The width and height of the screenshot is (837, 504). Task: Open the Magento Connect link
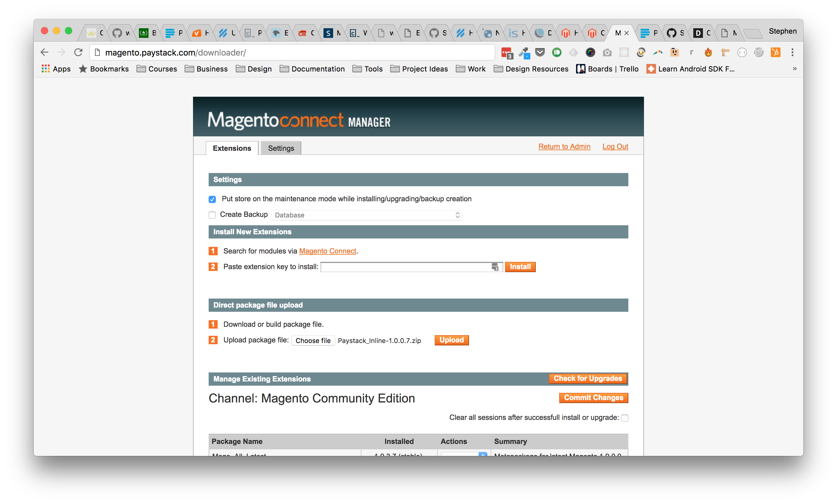[x=327, y=251]
